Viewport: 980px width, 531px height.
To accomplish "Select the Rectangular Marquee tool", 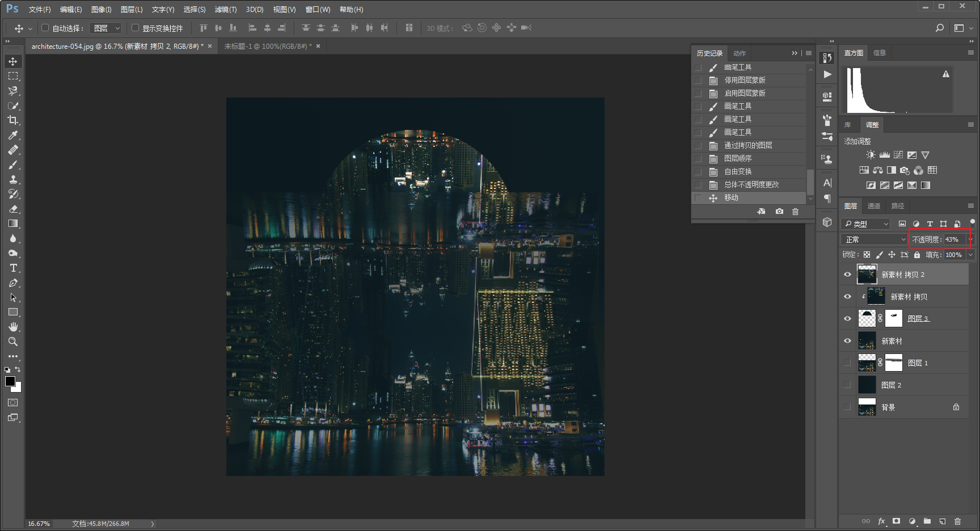I will [x=13, y=76].
